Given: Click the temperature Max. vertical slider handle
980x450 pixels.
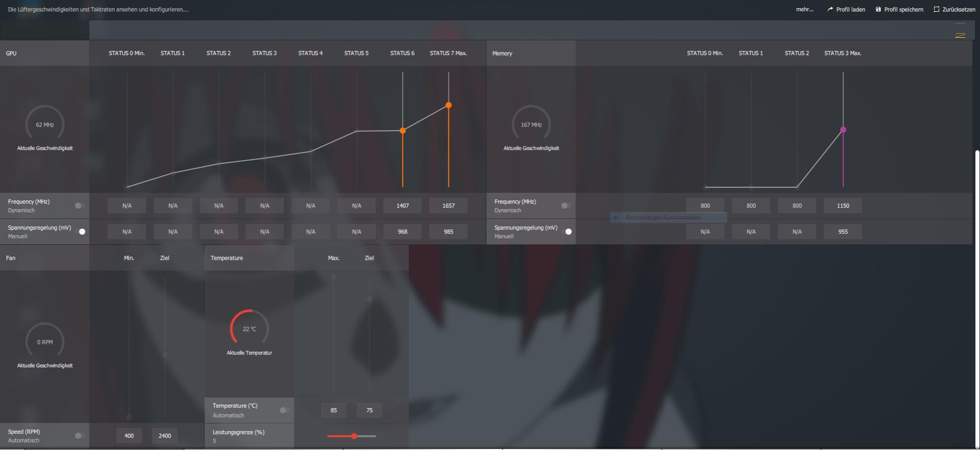Looking at the screenshot, I should coord(334,277).
